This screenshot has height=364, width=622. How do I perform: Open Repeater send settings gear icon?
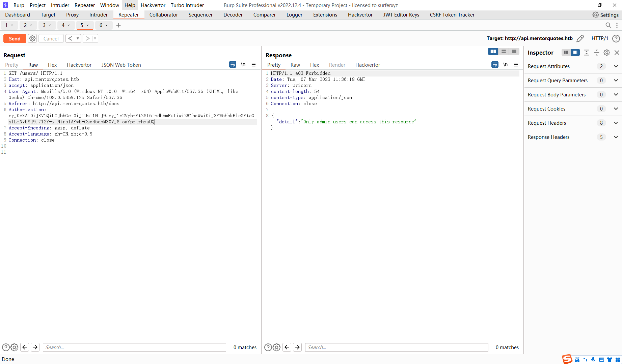click(32, 38)
